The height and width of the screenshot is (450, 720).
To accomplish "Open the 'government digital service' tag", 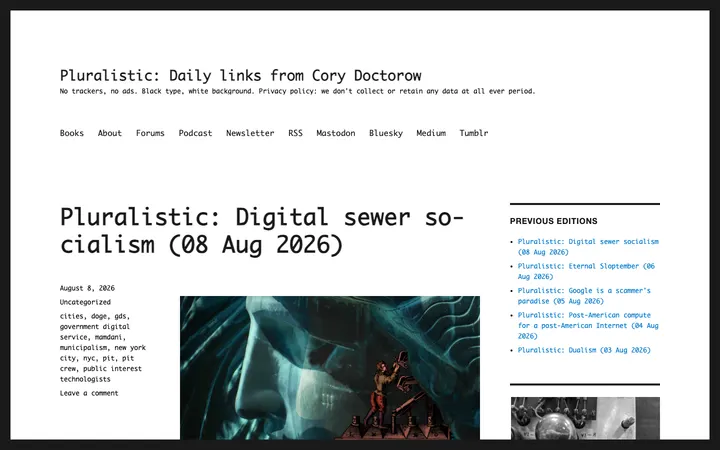I will (x=95, y=332).
